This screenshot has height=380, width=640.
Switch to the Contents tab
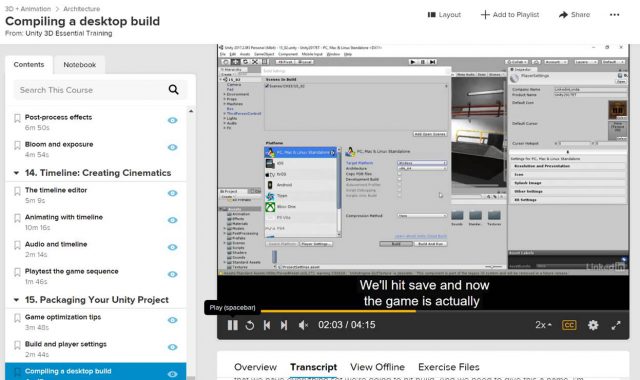click(29, 64)
